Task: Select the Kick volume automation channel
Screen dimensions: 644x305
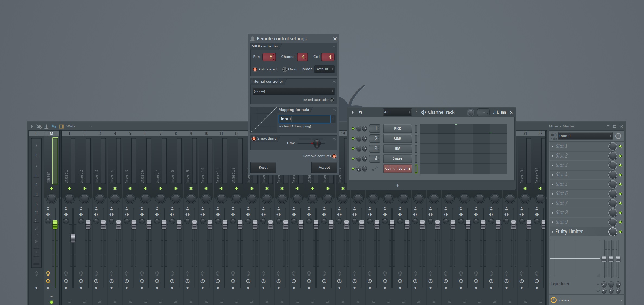Action: click(397, 169)
